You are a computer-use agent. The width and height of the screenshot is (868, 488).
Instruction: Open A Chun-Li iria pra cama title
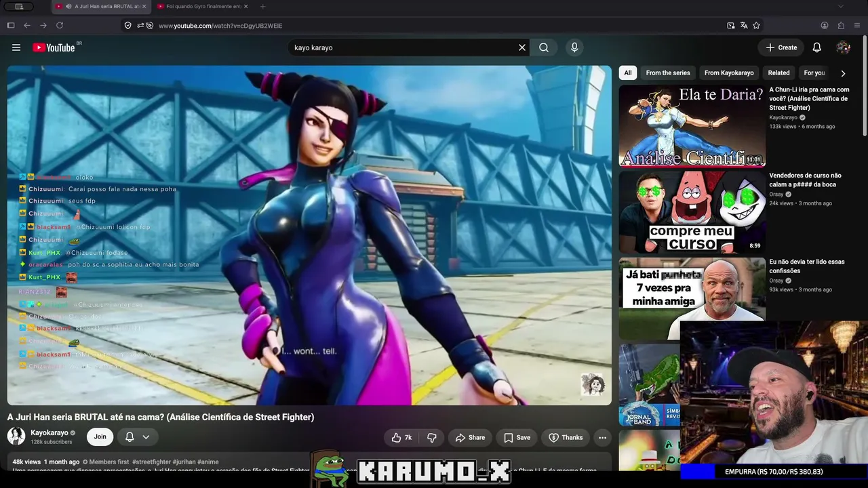coord(809,98)
